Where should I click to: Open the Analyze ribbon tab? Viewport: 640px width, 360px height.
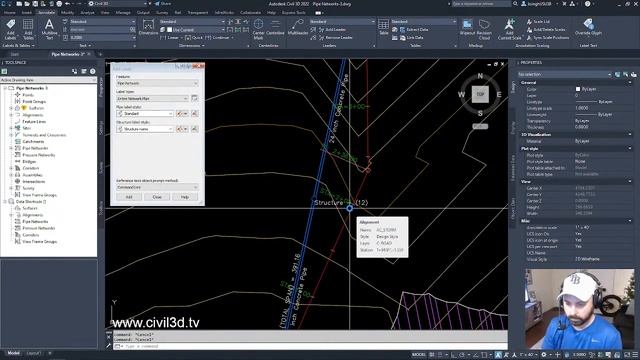click(x=87, y=13)
